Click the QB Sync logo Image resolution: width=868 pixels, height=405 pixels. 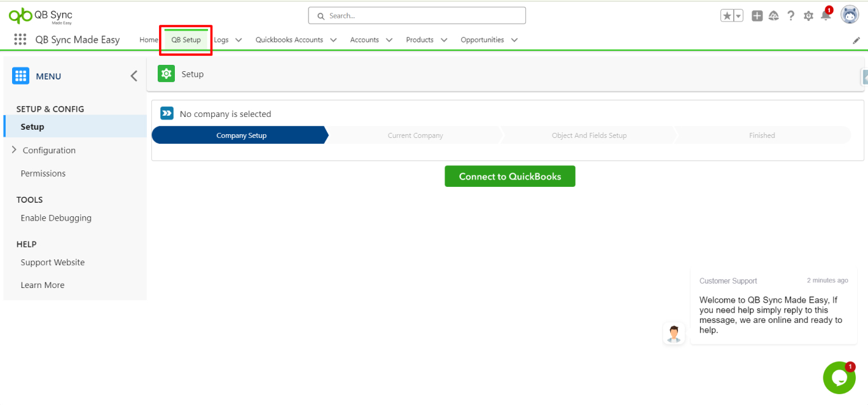41,16
